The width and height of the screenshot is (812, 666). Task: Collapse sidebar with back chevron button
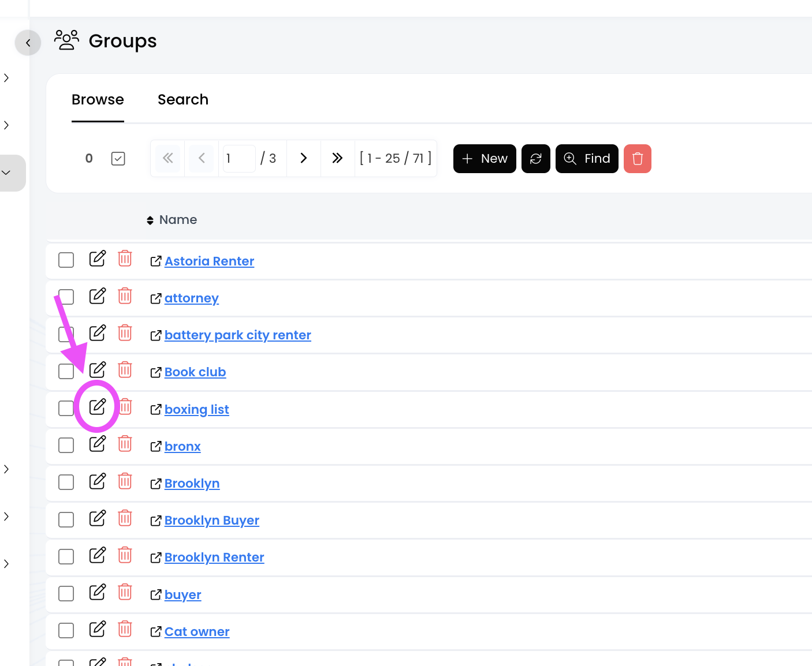click(28, 43)
